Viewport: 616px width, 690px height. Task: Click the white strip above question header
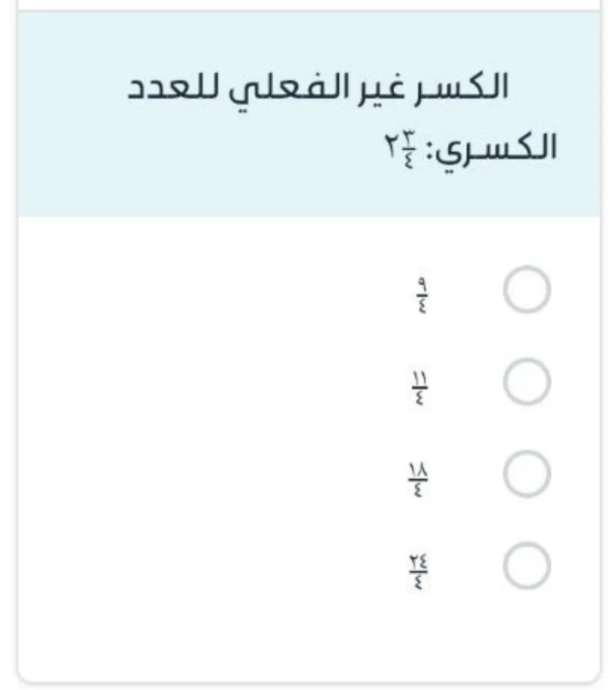(308, 4)
